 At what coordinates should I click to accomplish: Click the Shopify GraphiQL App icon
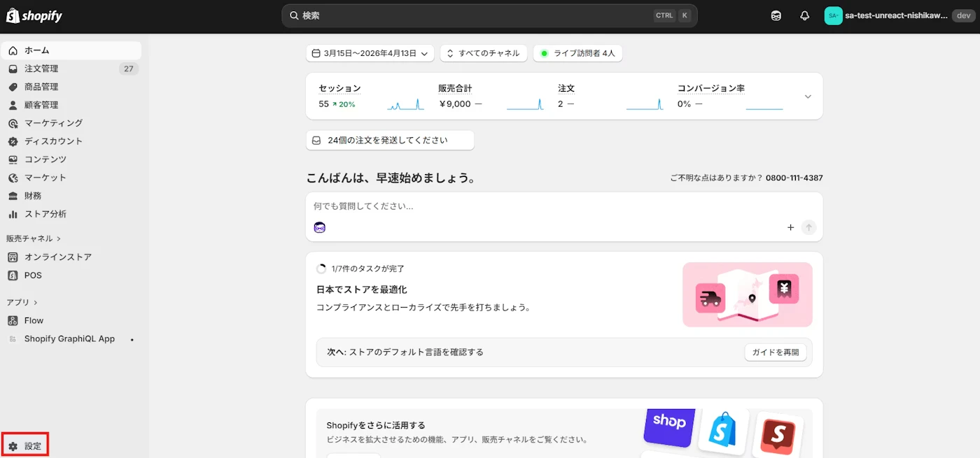tap(12, 339)
